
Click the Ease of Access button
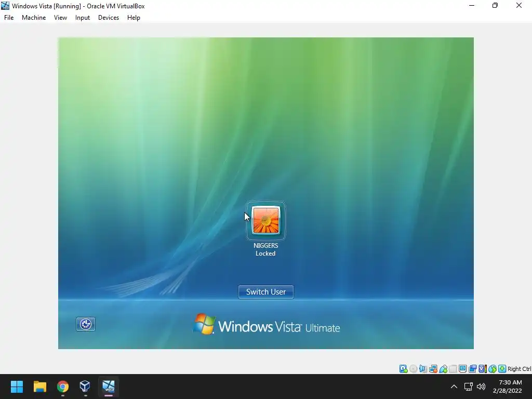[86, 324]
